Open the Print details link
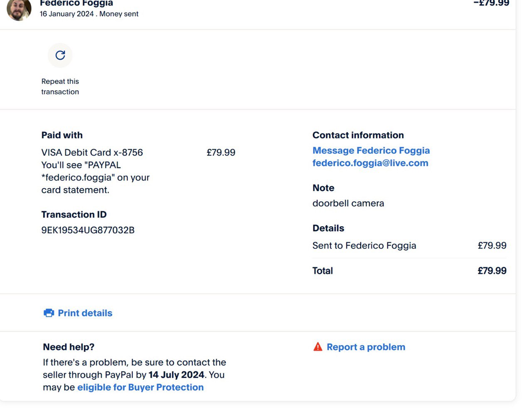This screenshot has width=532, height=413. click(x=85, y=313)
